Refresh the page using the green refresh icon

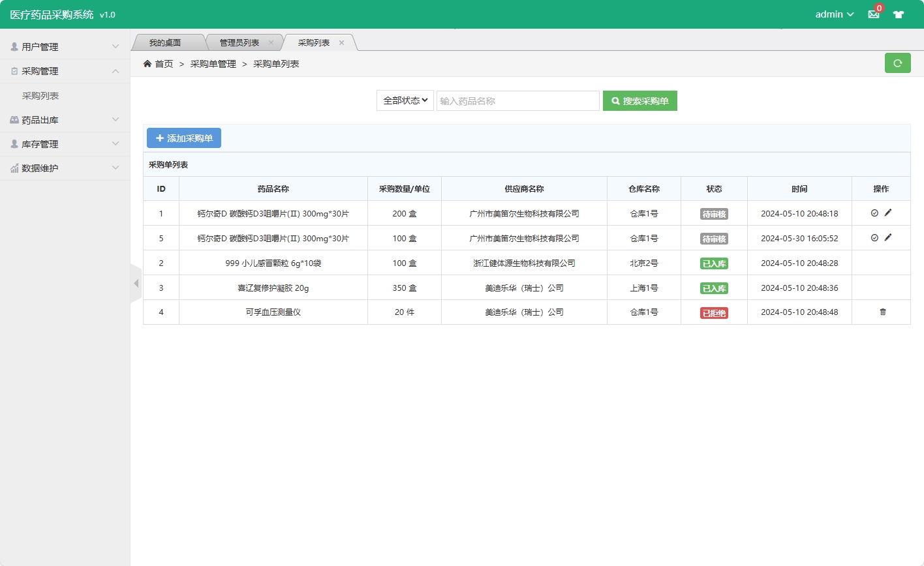[x=897, y=63]
